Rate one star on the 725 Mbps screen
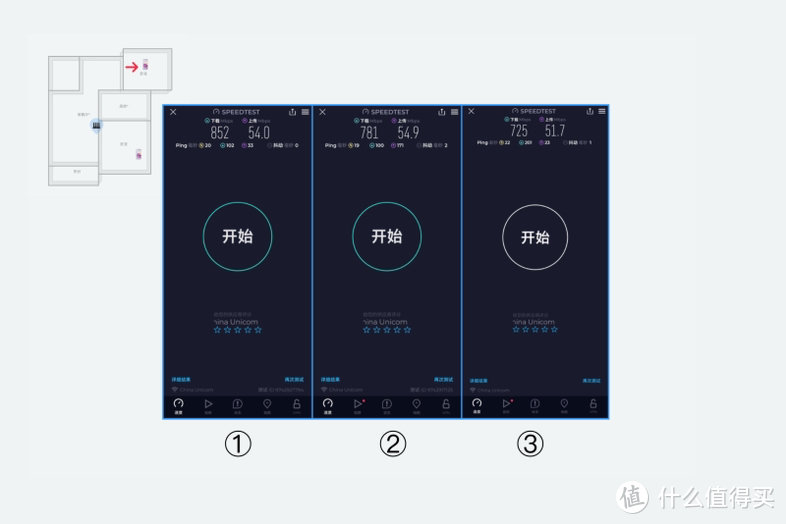This screenshot has height=524, width=786. click(516, 329)
